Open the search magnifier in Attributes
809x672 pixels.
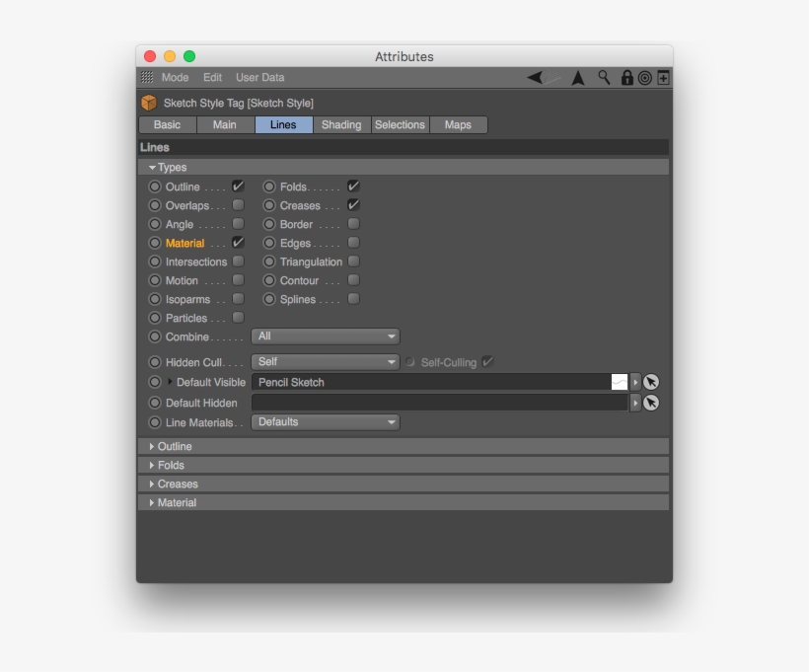click(601, 76)
